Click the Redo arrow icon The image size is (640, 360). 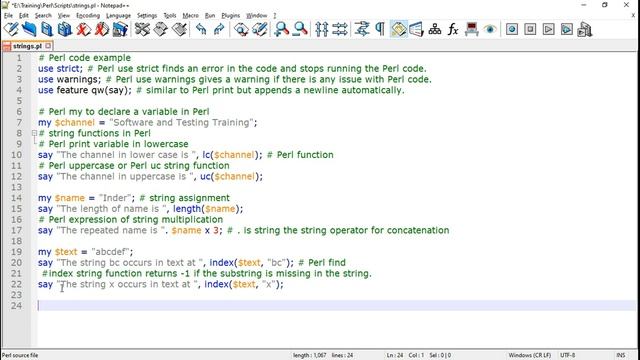coord(219,29)
